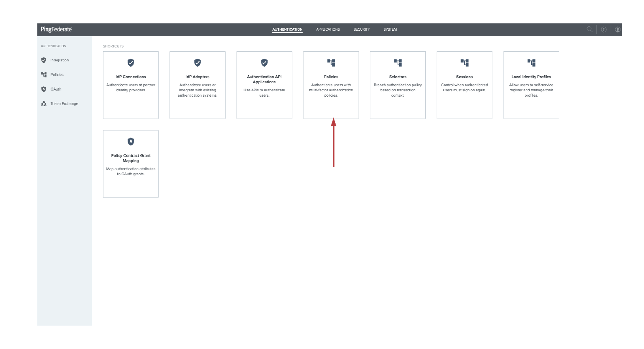The width and height of the screenshot is (644, 349).
Task: Click the Selectors tile tree icon
Action: [398, 63]
